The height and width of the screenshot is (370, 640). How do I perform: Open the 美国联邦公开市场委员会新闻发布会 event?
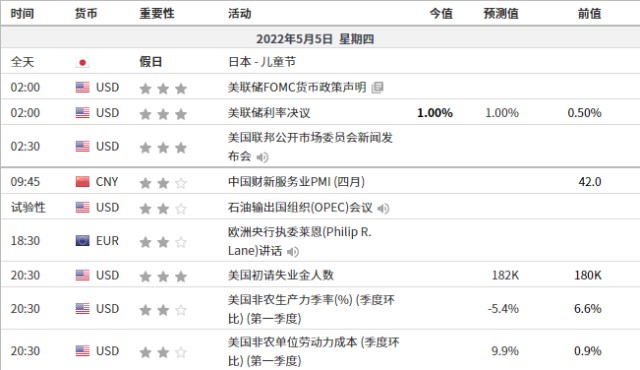310,146
